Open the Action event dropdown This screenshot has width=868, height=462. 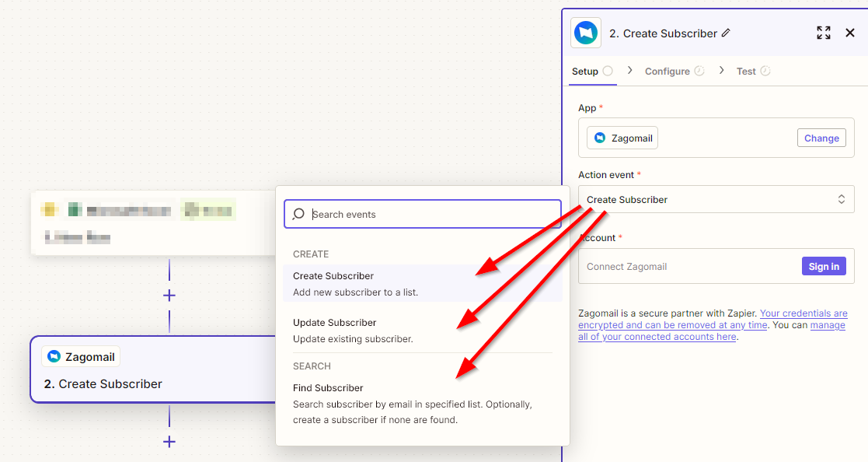pos(716,199)
